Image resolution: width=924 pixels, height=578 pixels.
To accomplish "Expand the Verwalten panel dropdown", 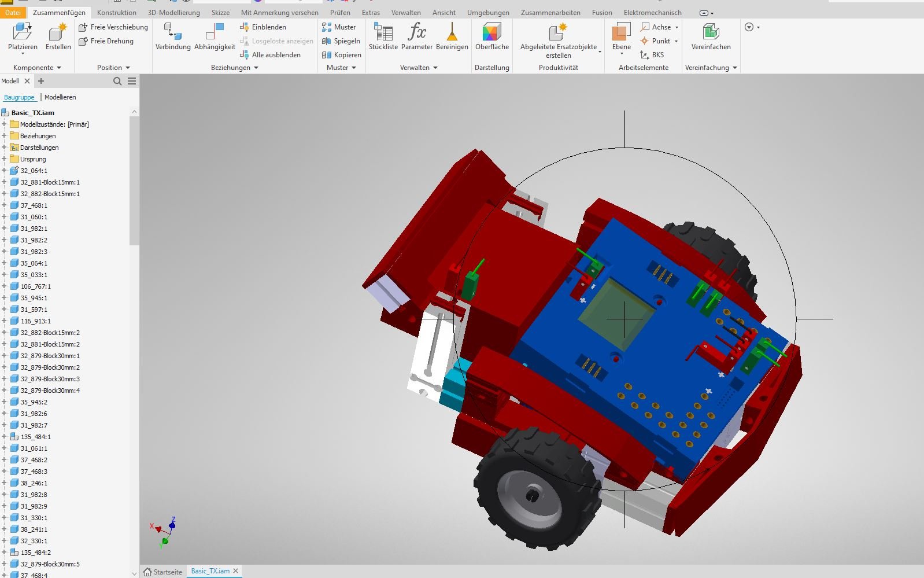I will (x=435, y=68).
